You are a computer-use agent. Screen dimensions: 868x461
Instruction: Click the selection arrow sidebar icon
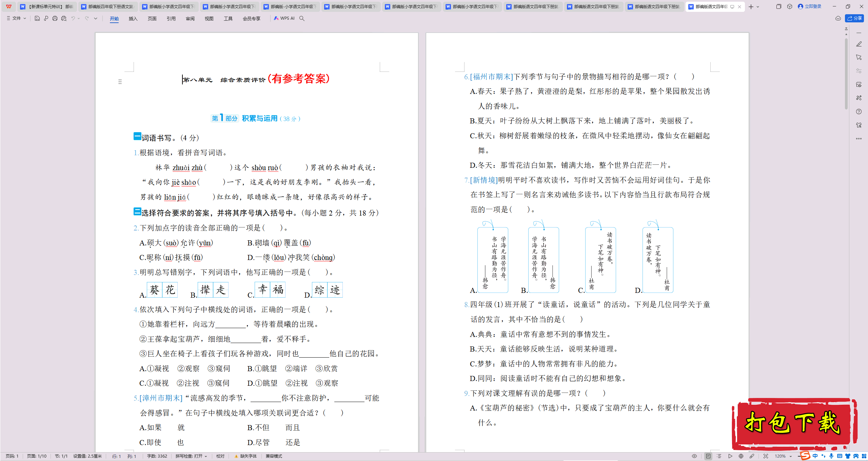click(x=859, y=57)
